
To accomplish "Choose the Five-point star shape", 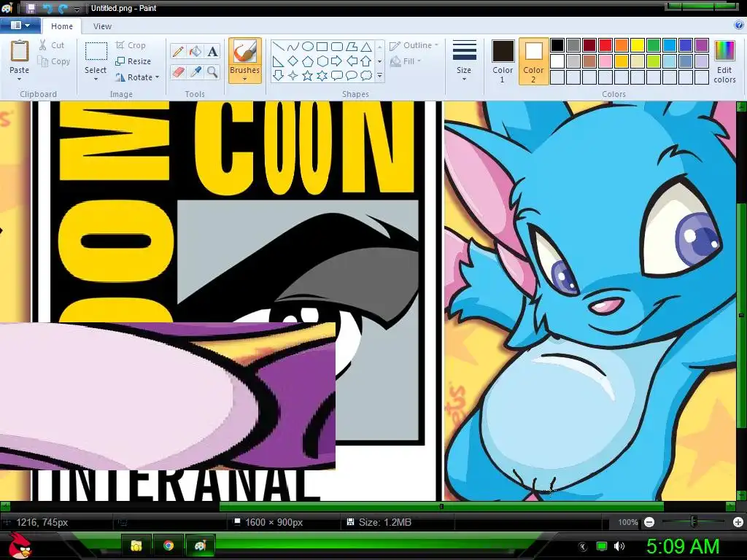I will click(x=308, y=75).
